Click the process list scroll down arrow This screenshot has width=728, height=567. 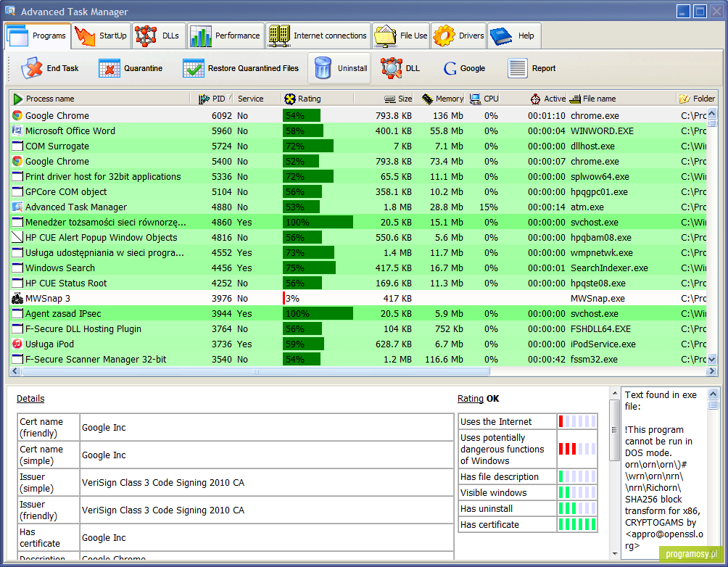point(712,359)
